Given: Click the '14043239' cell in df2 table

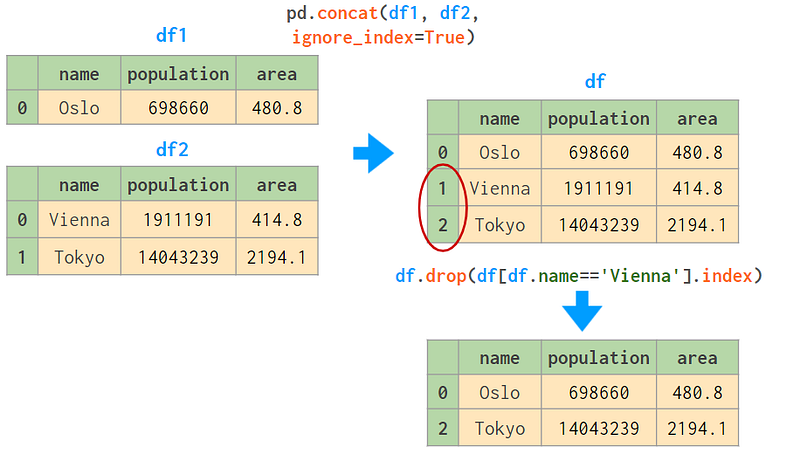Looking at the screenshot, I should coord(178,257).
